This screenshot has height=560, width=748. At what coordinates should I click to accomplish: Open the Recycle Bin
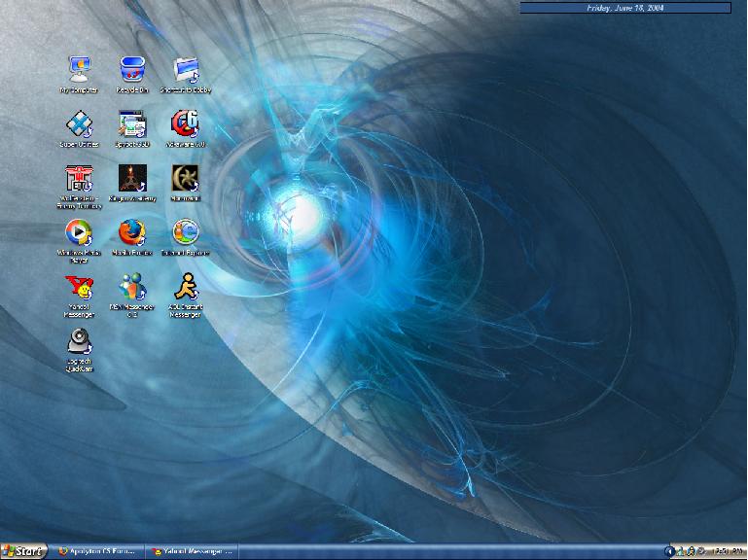tap(132, 69)
